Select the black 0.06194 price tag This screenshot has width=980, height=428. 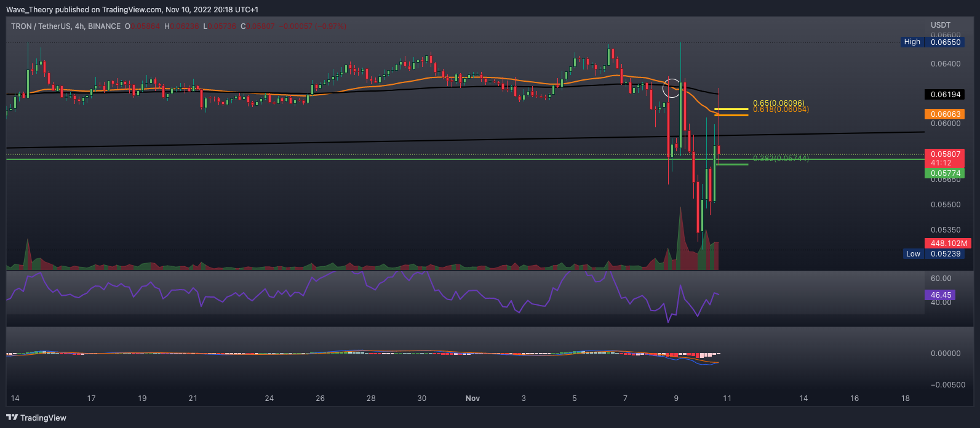click(947, 95)
